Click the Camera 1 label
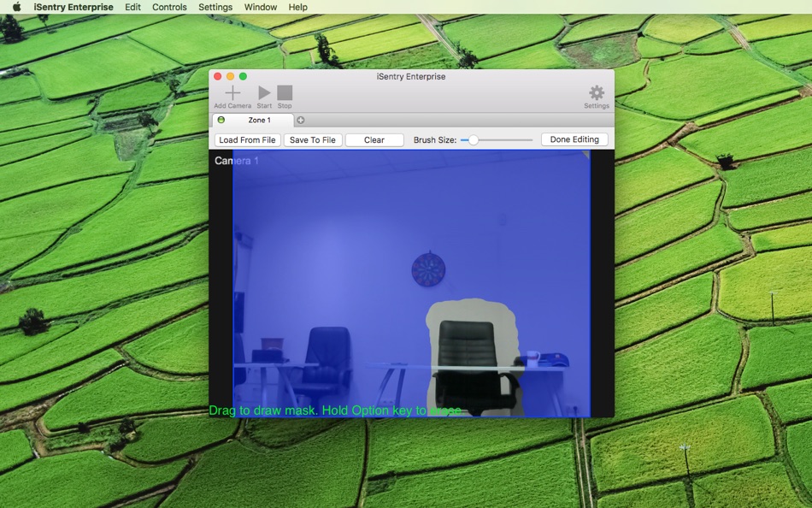The width and height of the screenshot is (812, 508). point(236,161)
